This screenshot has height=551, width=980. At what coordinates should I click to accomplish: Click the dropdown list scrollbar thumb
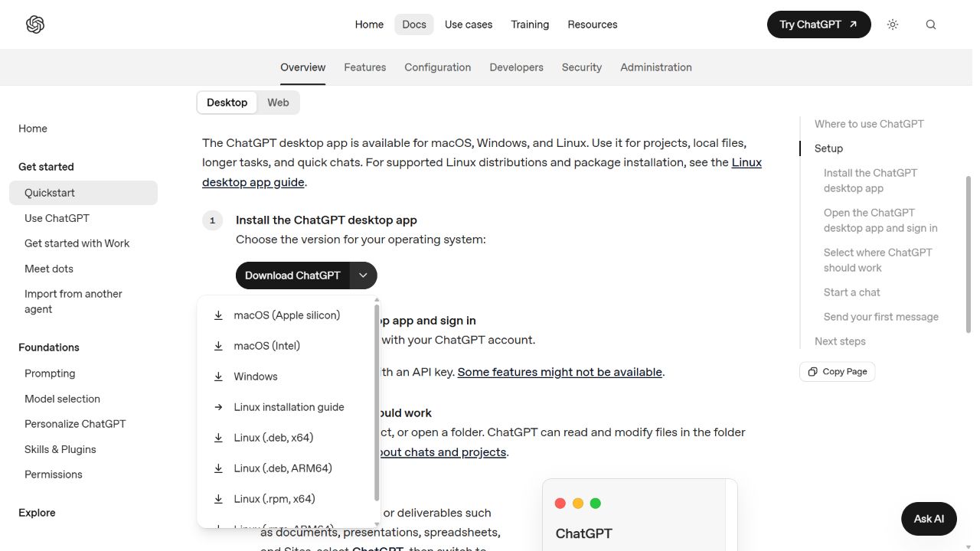377,402
